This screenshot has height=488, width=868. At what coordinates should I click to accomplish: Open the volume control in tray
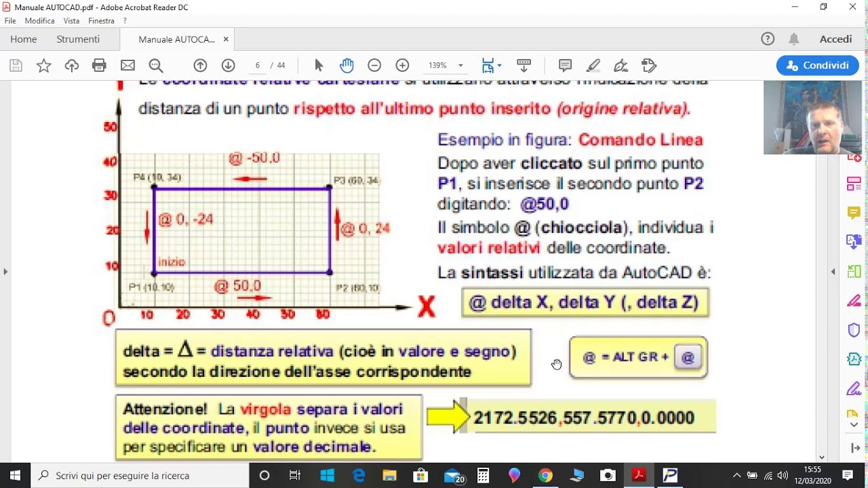click(783, 475)
